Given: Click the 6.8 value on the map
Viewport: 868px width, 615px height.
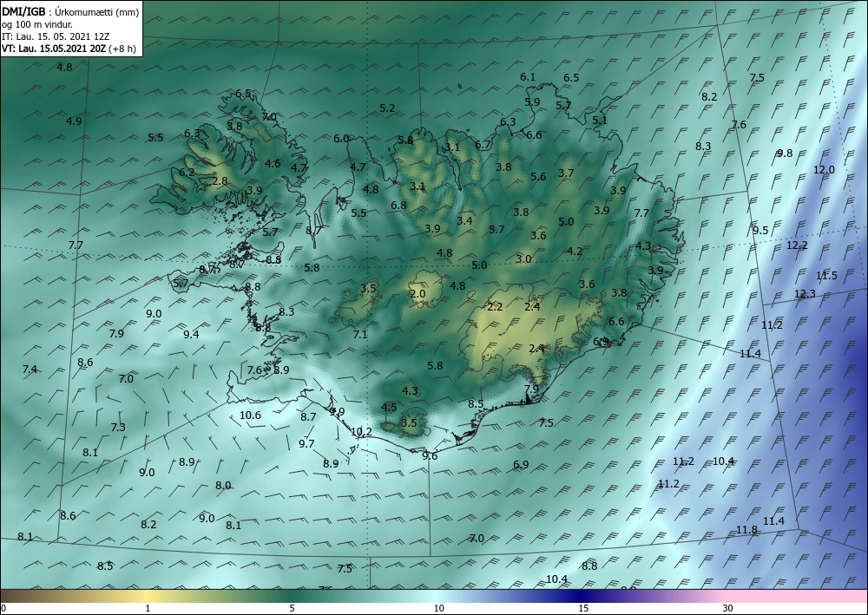Looking at the screenshot, I should click(x=398, y=206).
